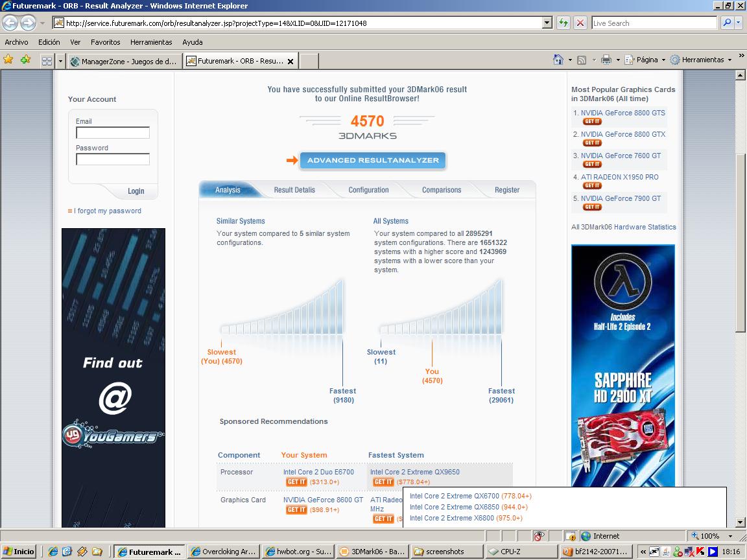Close the Futuremark ORB tab
The image size is (747, 560).
(290, 62)
